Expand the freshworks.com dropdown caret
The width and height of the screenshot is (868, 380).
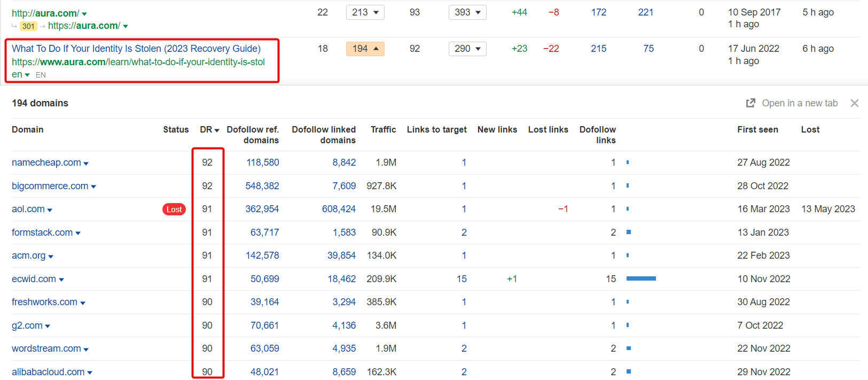click(x=83, y=303)
